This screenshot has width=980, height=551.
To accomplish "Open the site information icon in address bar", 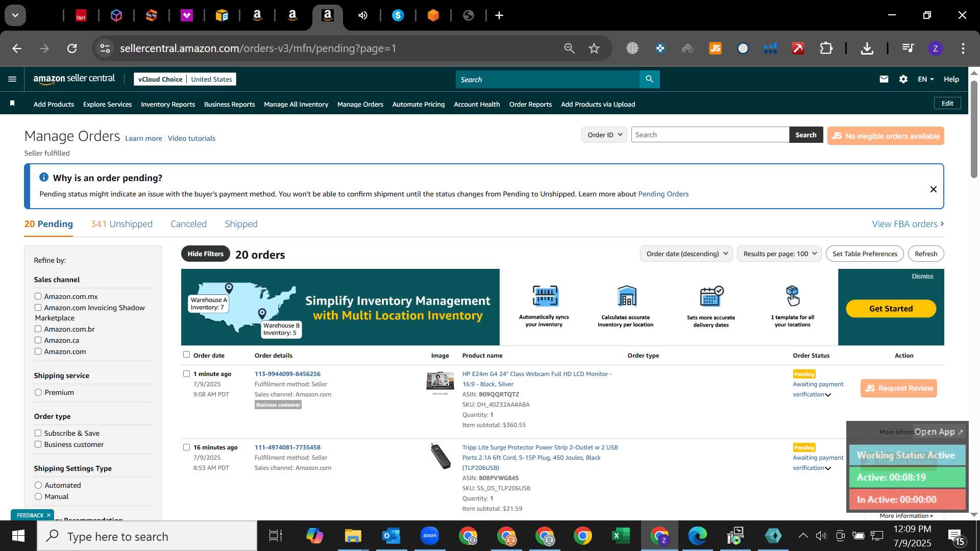I will pyautogui.click(x=105, y=48).
